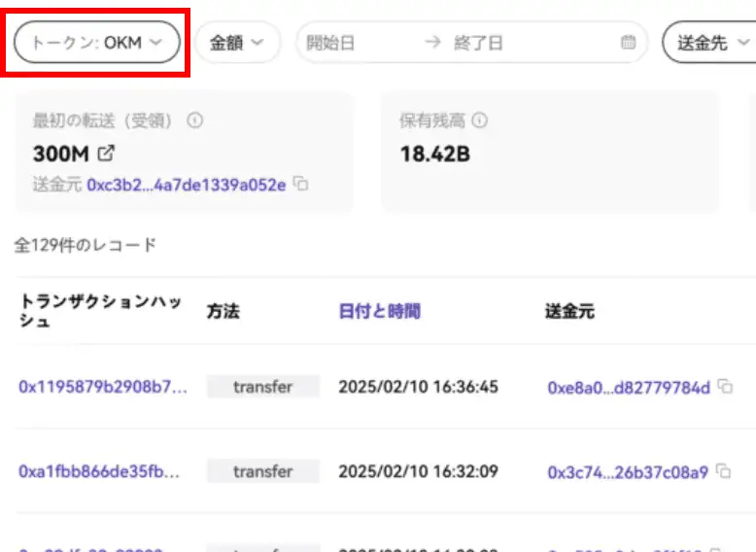The image size is (756, 552).
Task: Set the 開始日 start date field
Action: coord(330,43)
